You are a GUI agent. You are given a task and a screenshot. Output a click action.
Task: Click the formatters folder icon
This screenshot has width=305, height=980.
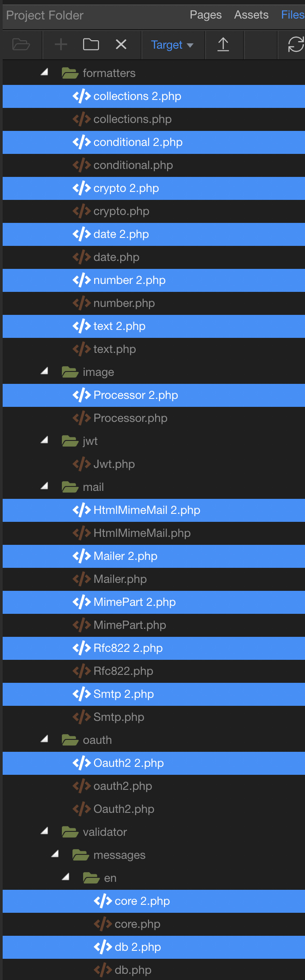click(70, 73)
